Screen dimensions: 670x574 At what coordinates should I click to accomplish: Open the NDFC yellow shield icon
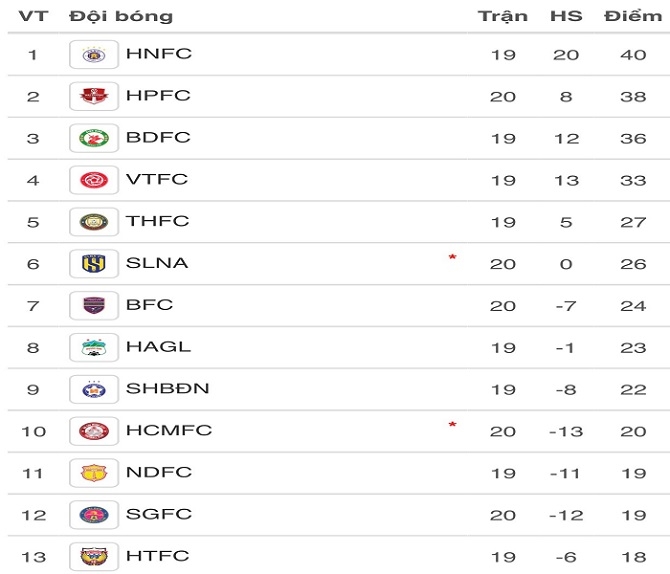[x=94, y=473]
